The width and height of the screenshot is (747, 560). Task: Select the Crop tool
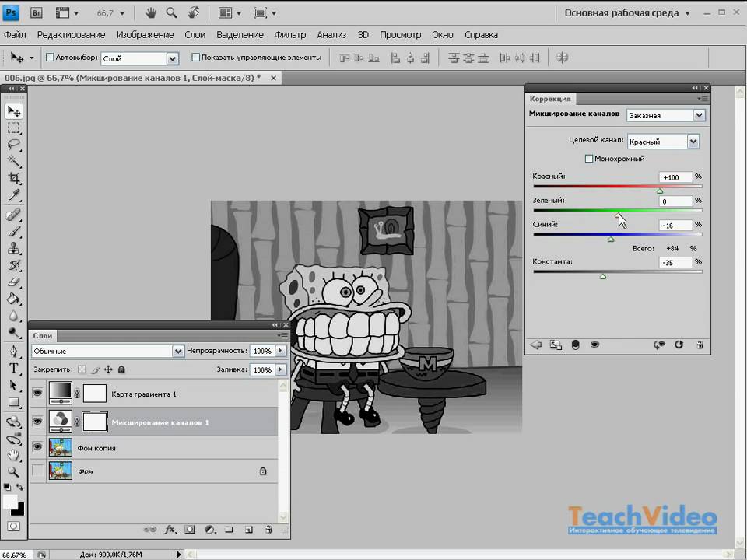(x=14, y=178)
